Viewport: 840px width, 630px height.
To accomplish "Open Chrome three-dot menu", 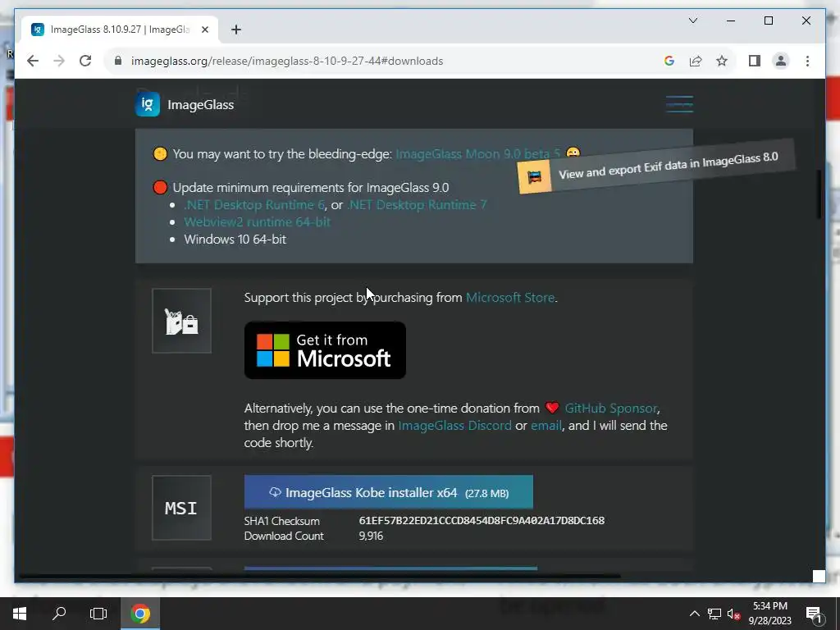I will (807, 61).
